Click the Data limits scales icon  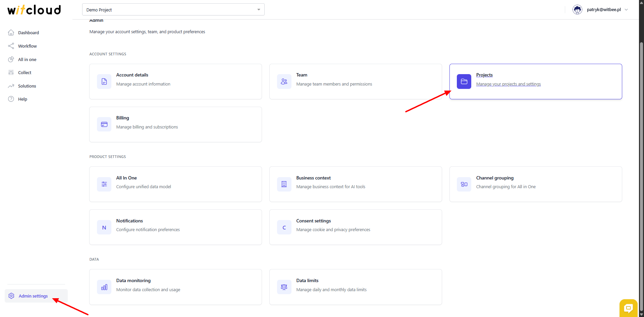pyautogui.click(x=284, y=287)
